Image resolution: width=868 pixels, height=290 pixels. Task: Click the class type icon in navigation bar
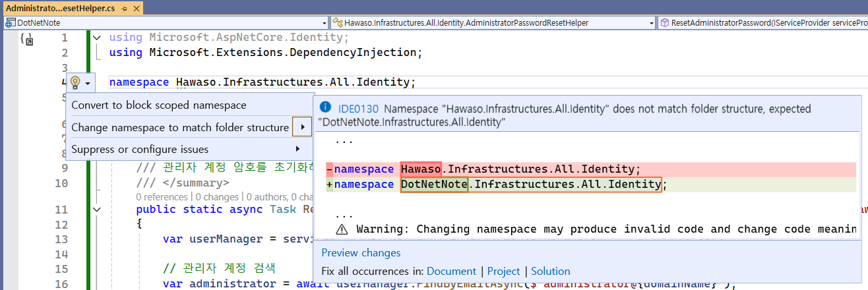[338, 22]
